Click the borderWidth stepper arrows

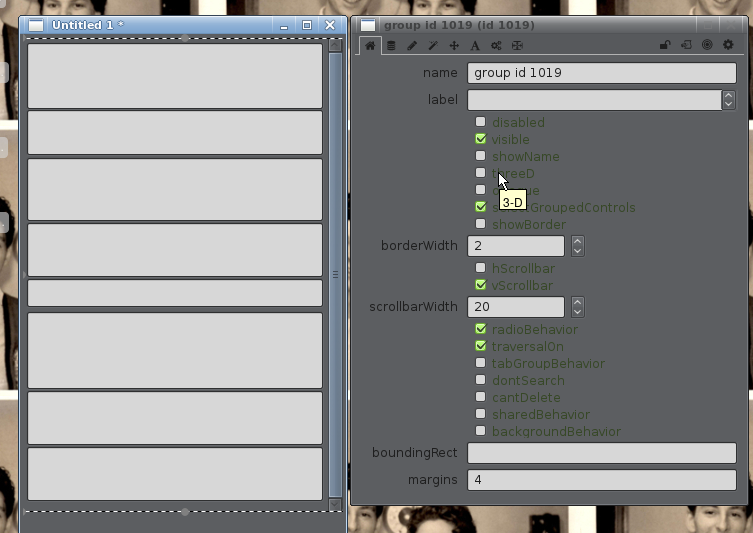pos(577,246)
